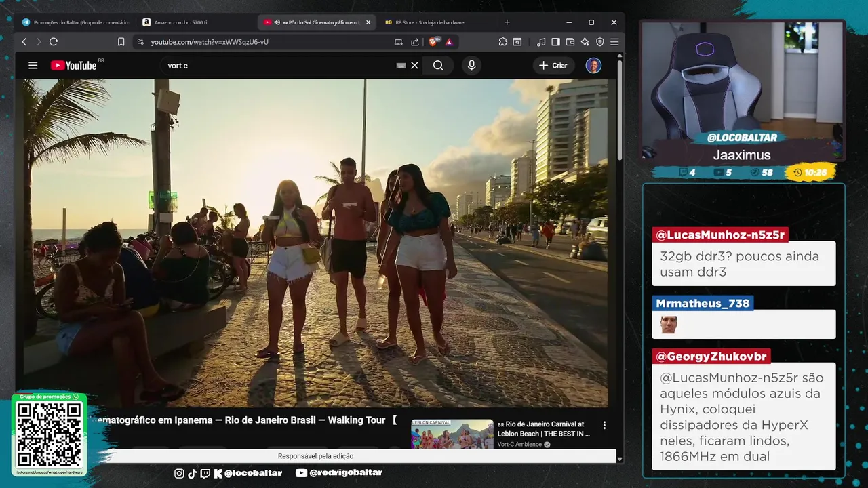Image resolution: width=868 pixels, height=488 pixels.
Task: Bookmark this page with the bookmark icon
Action: point(121,42)
